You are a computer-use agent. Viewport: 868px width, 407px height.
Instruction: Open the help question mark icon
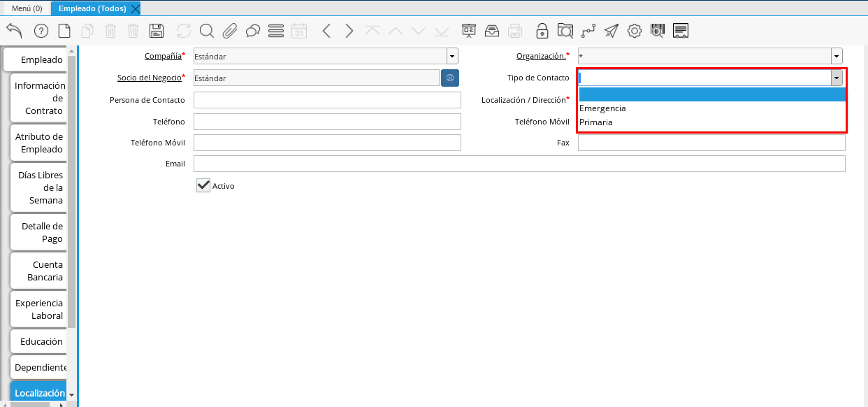(x=41, y=31)
